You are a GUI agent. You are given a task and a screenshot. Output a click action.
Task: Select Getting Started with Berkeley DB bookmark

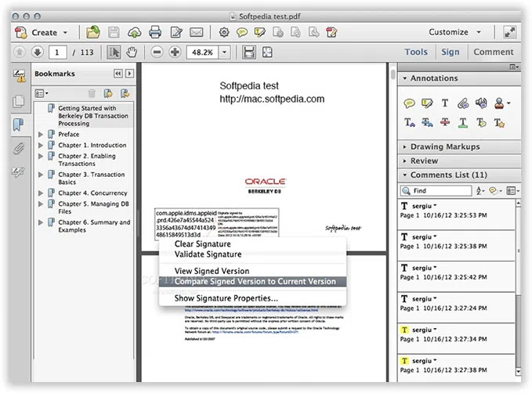(93, 116)
